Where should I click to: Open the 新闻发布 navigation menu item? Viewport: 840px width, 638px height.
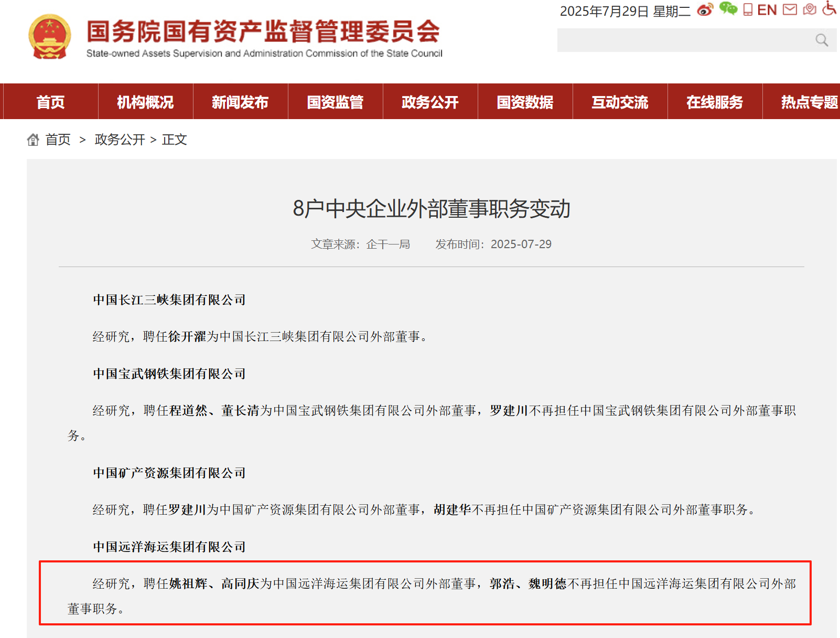click(x=240, y=102)
